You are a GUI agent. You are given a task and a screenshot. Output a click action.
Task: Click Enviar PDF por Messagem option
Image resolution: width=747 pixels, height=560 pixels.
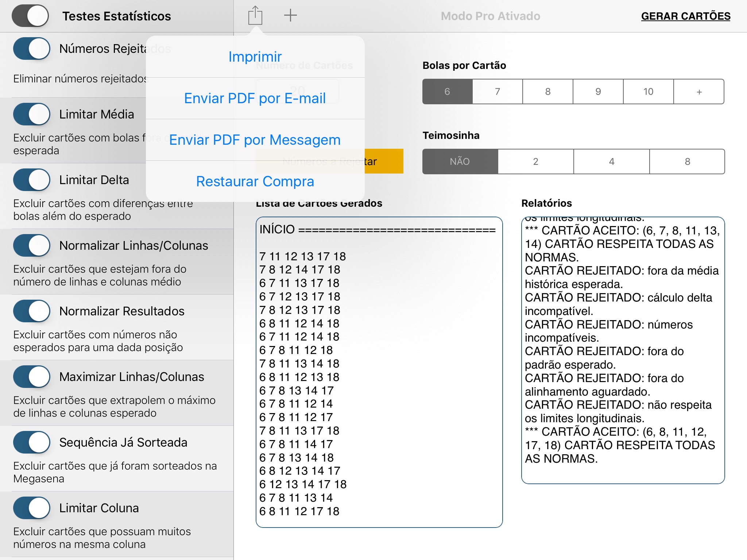click(255, 139)
